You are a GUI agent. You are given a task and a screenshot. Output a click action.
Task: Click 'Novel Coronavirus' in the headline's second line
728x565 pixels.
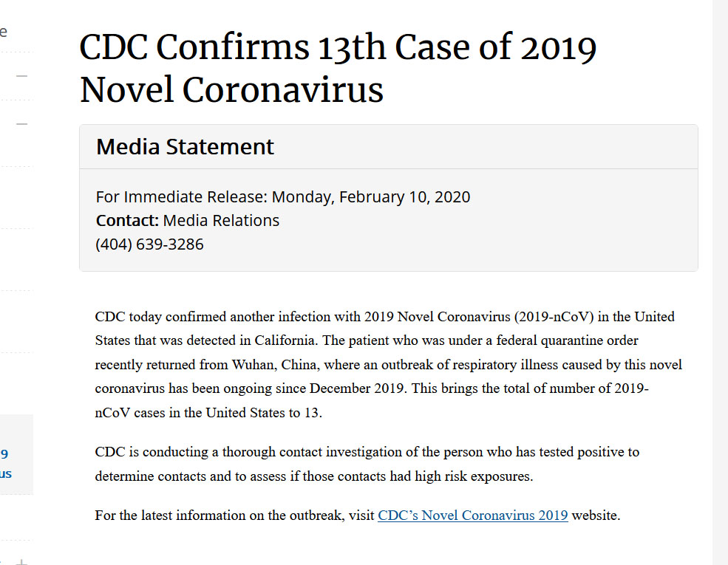tap(231, 89)
